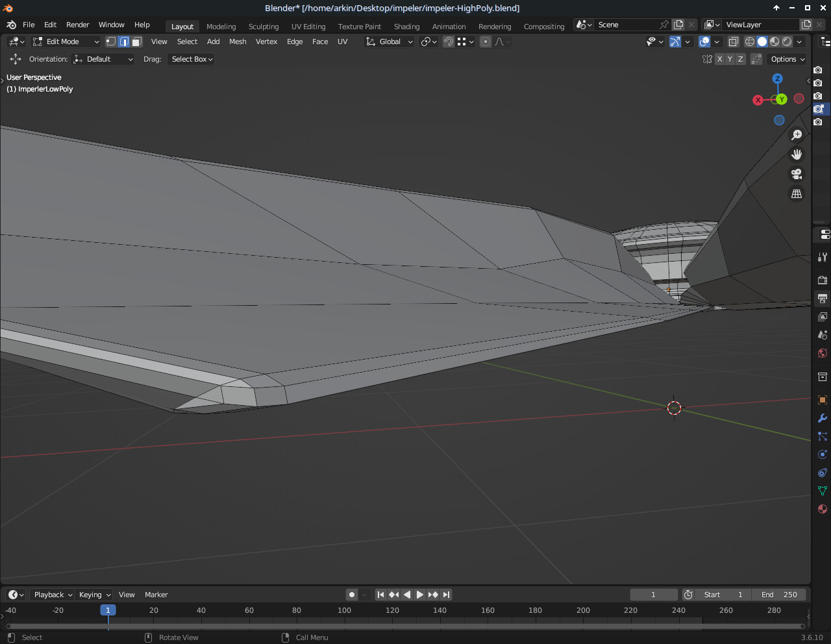
Task: Open the snapping options dropdown
Action: (x=466, y=42)
